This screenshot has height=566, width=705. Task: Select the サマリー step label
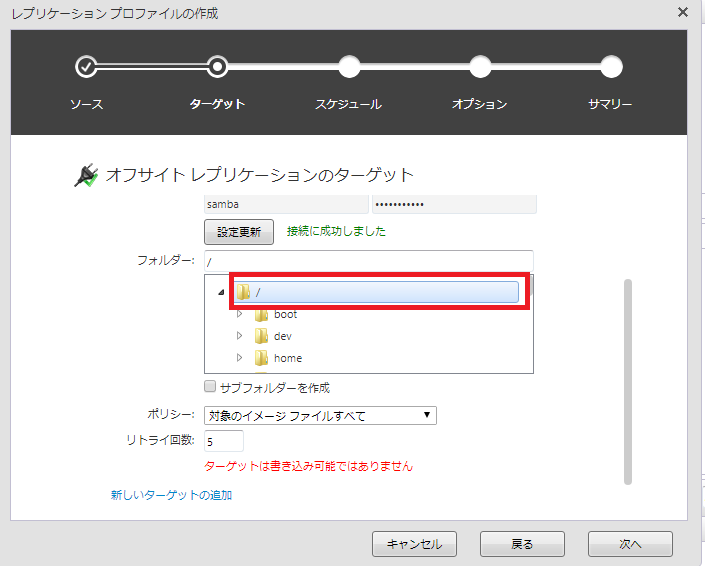(x=610, y=104)
